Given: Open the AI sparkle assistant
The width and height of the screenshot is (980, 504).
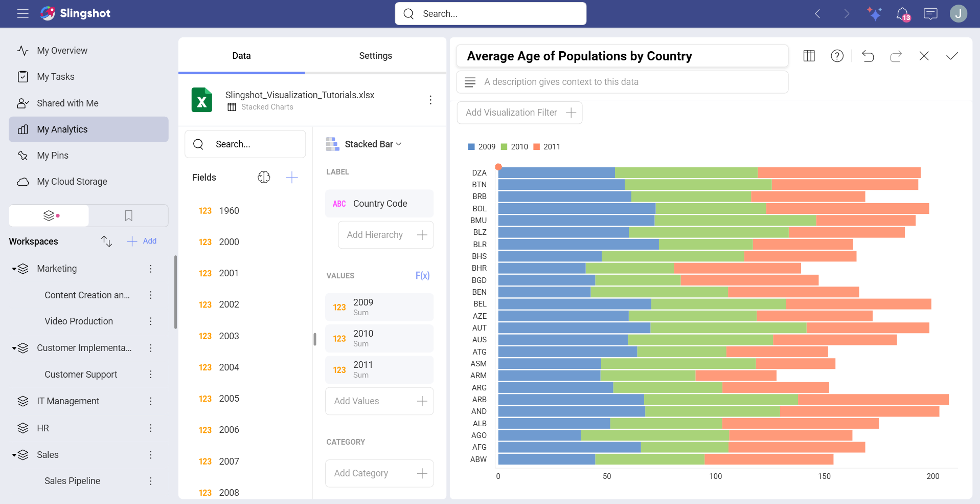Looking at the screenshot, I should pyautogui.click(x=874, y=14).
